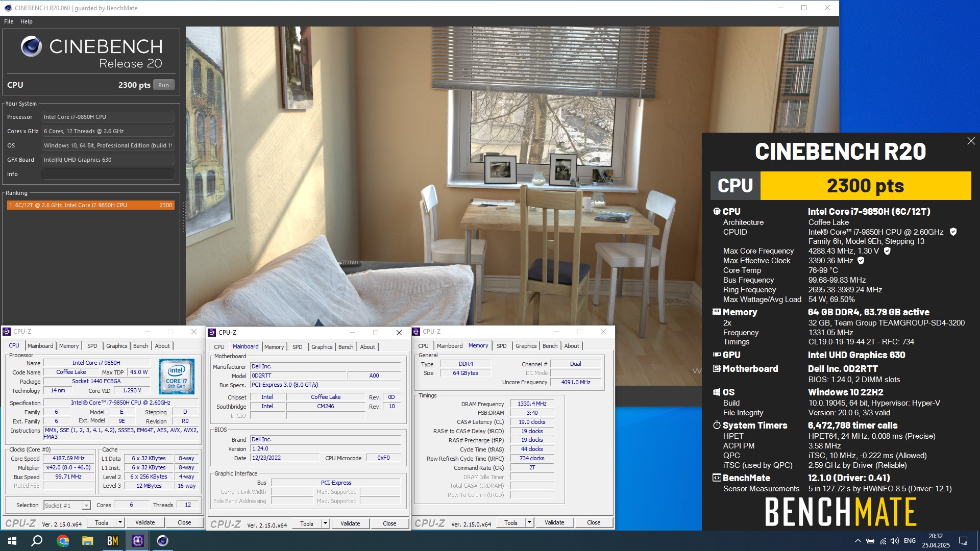This screenshot has height=551, width=980.
Task: Open SPD tab in left CPU-Z
Action: coord(92,346)
